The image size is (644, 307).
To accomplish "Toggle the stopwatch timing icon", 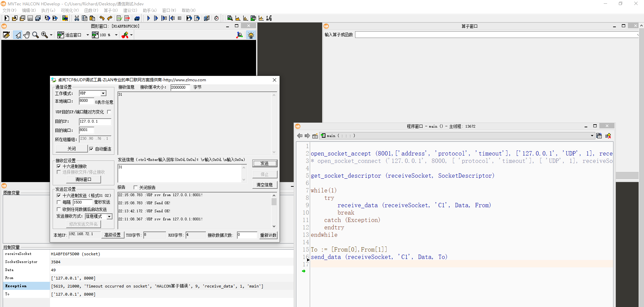I will point(216,18).
